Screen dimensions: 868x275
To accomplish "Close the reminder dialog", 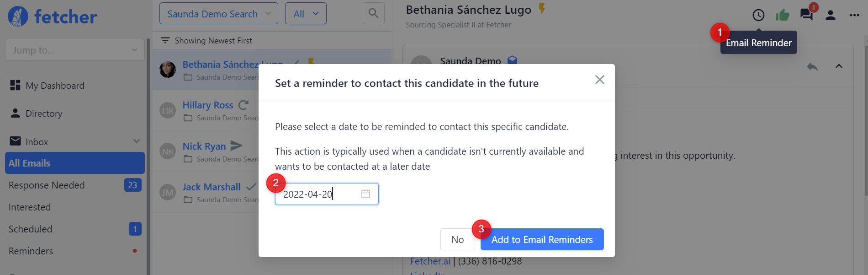I will (599, 80).
